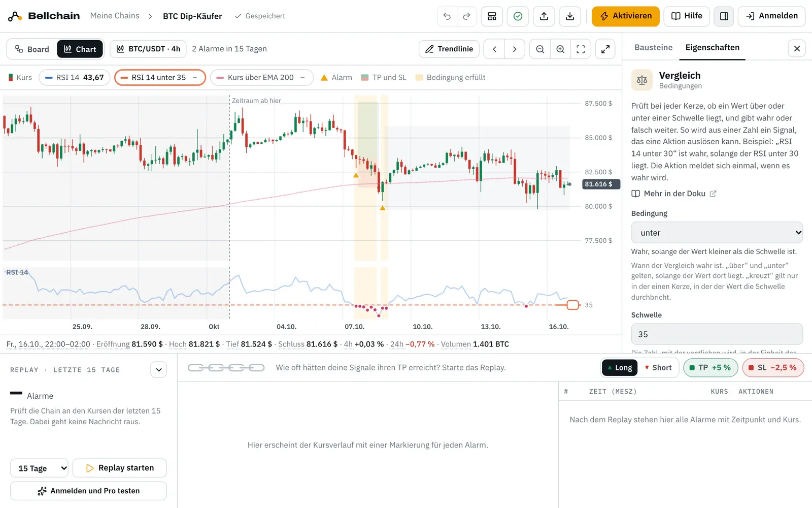Image resolution: width=812 pixels, height=508 pixels.
Task: Close the Eigenschaften panel
Action: (797, 48)
